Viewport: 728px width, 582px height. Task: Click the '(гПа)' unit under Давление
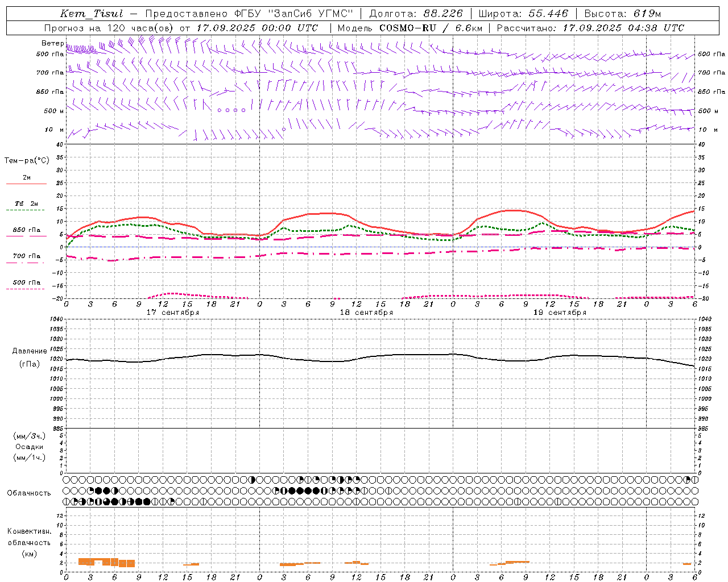tap(29, 364)
